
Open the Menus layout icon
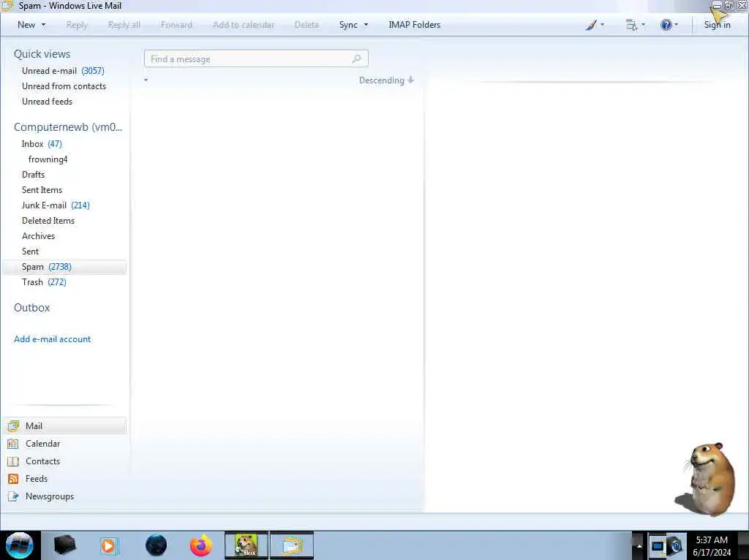631,25
